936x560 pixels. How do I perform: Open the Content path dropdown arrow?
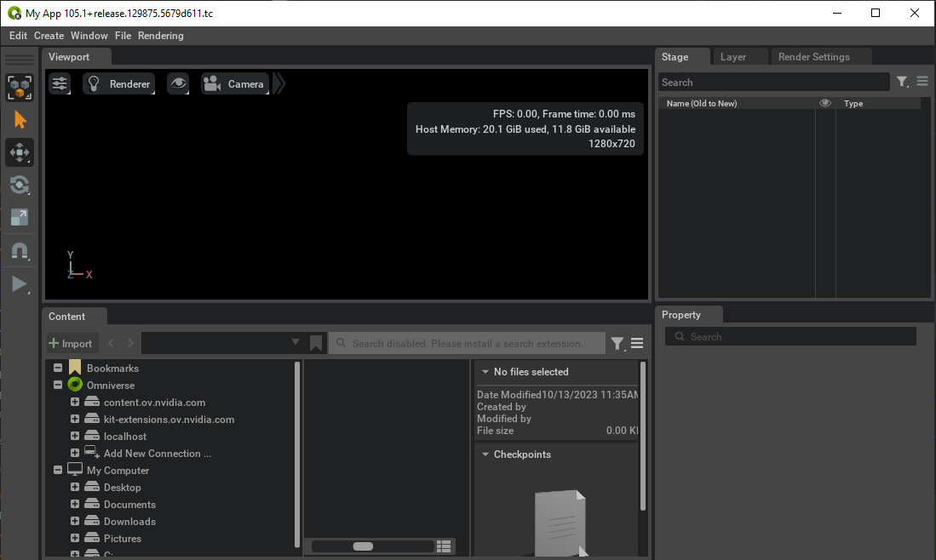[x=295, y=342]
